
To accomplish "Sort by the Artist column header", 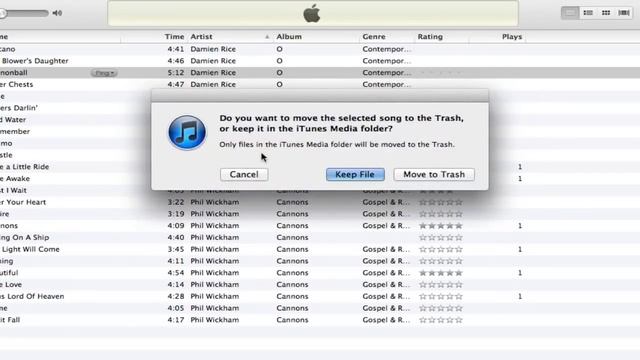I will 230,37.
